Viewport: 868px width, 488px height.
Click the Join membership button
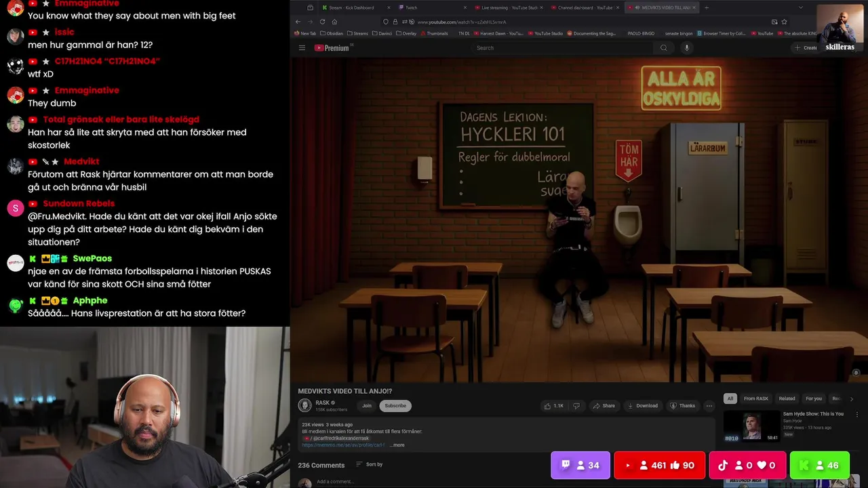(367, 406)
